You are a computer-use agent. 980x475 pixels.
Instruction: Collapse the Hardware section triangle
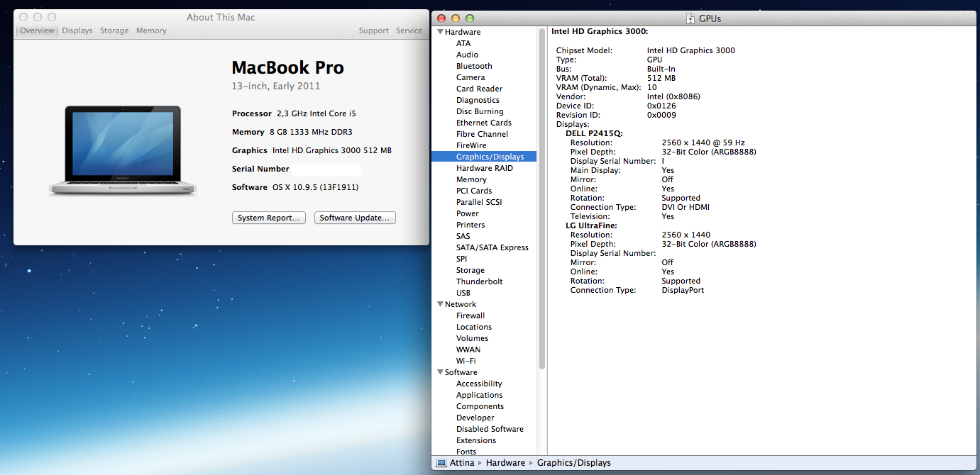[x=440, y=32]
